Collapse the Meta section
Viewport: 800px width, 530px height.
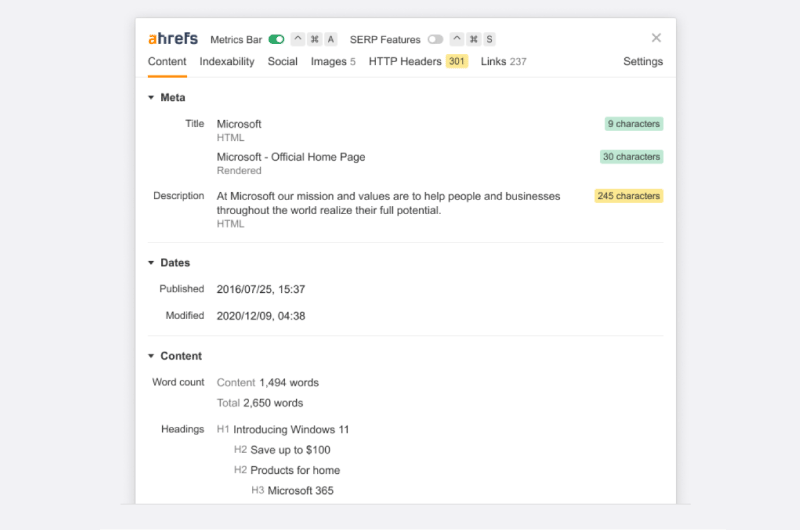pyautogui.click(x=151, y=97)
